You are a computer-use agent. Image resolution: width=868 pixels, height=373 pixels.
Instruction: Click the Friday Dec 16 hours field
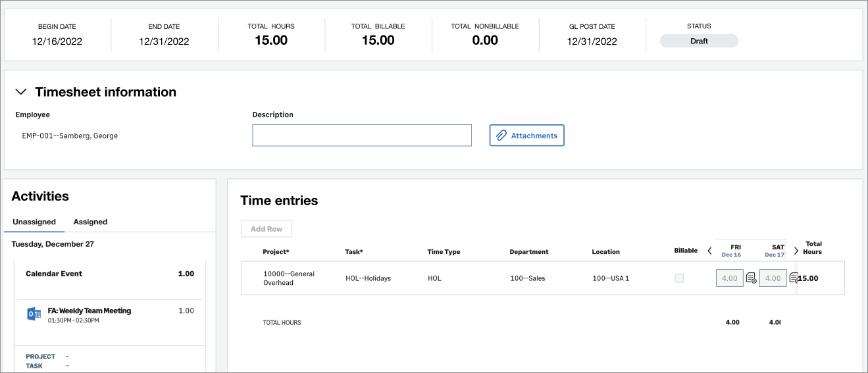730,278
